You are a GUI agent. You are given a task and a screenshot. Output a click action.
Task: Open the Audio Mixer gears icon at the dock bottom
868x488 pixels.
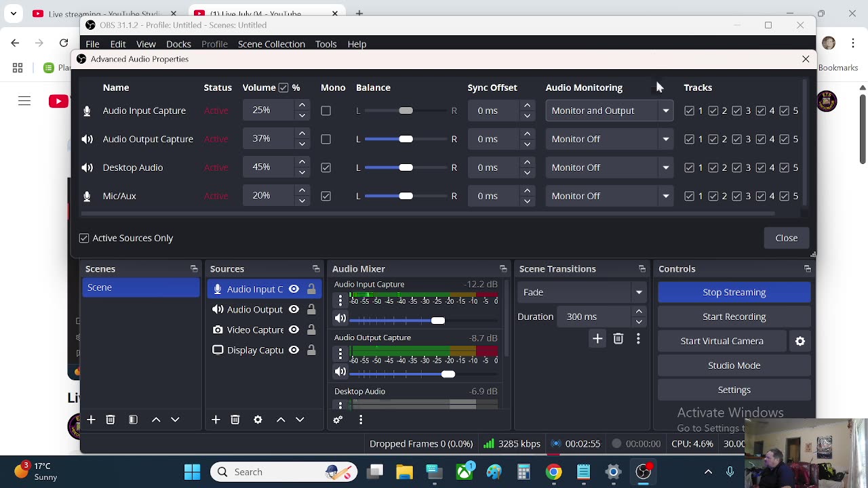point(338,420)
